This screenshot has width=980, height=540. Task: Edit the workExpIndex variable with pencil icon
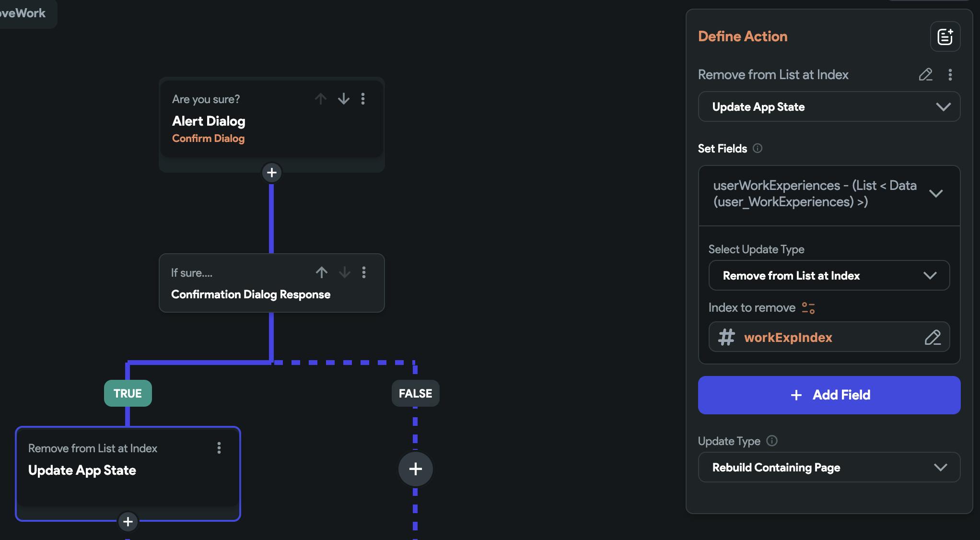point(932,338)
